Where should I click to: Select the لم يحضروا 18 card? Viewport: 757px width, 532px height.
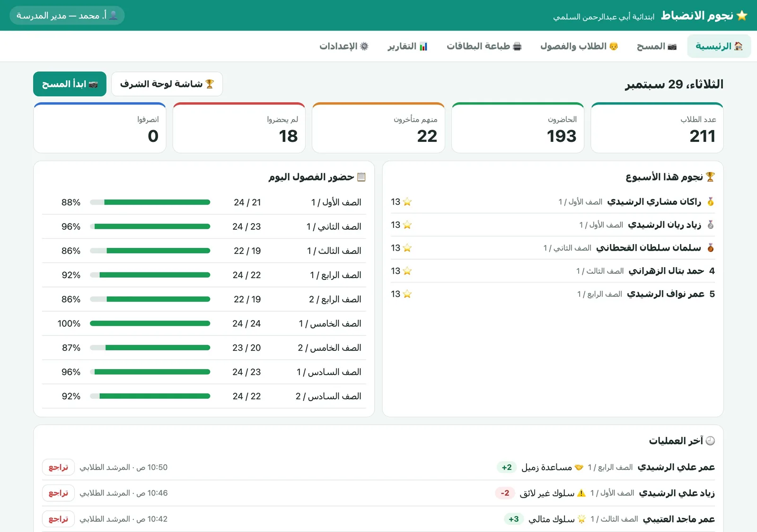pos(239,128)
